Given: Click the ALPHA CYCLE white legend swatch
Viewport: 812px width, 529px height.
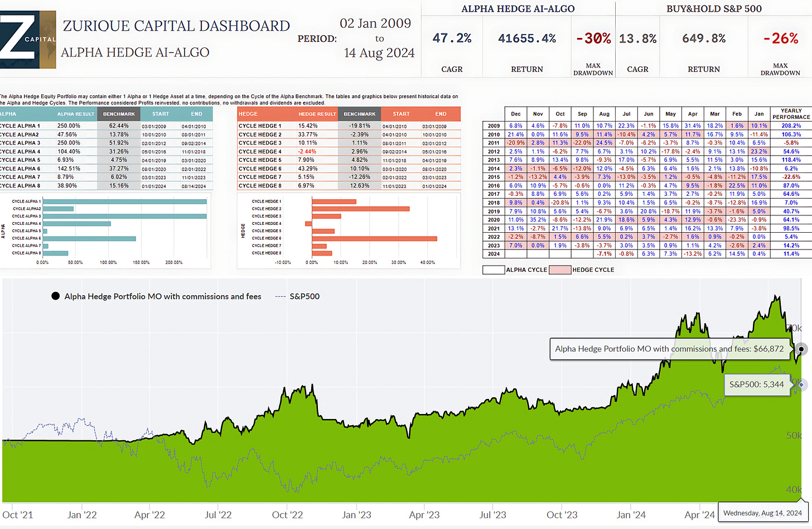Looking at the screenshot, I should click(x=494, y=270).
